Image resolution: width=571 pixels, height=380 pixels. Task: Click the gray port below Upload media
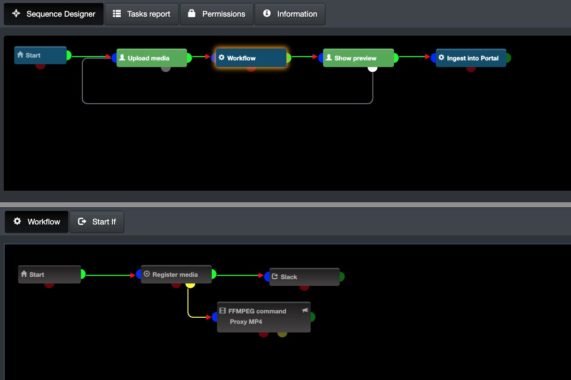pyautogui.click(x=166, y=68)
